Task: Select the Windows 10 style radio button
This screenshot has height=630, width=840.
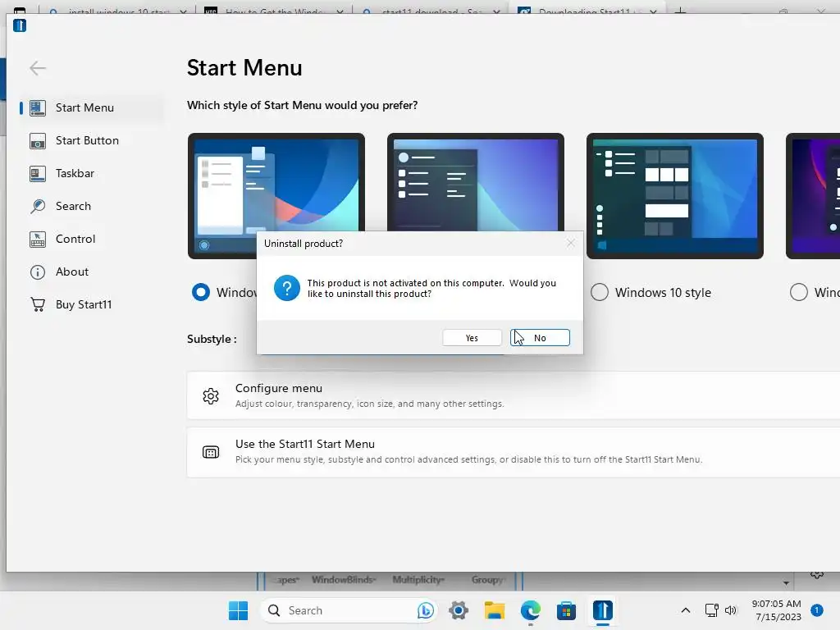Action: pos(600,292)
